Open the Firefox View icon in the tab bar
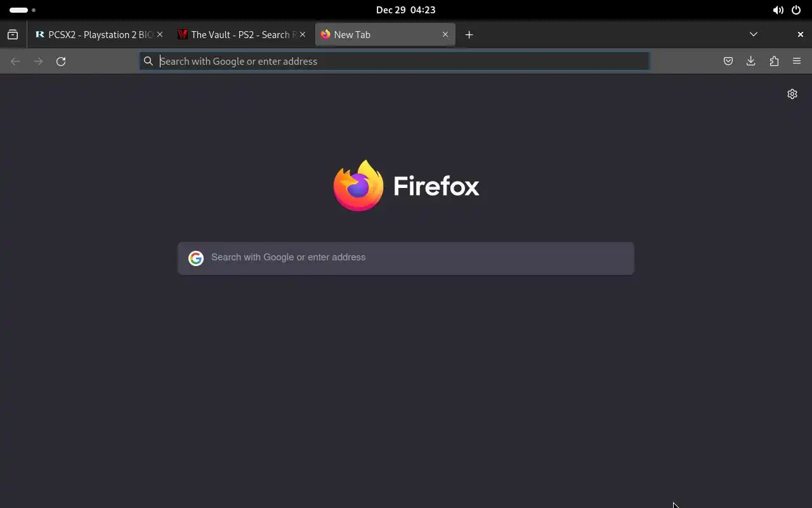 point(13,35)
